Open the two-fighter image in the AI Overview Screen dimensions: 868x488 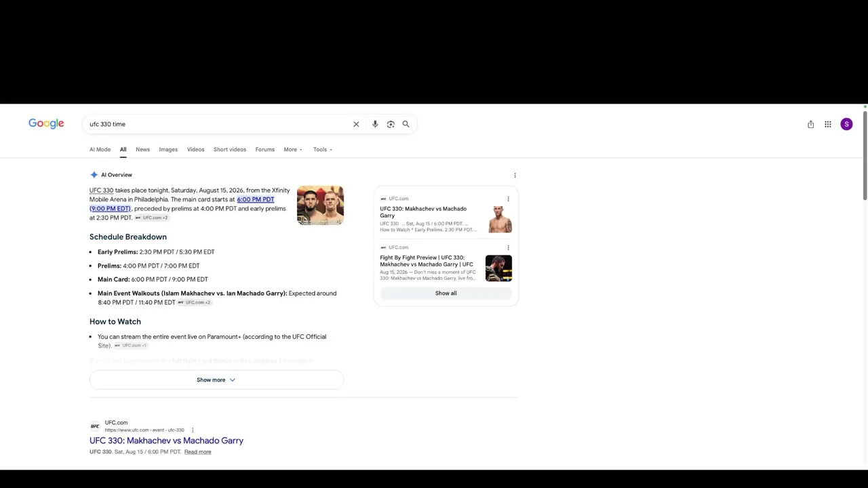point(320,205)
